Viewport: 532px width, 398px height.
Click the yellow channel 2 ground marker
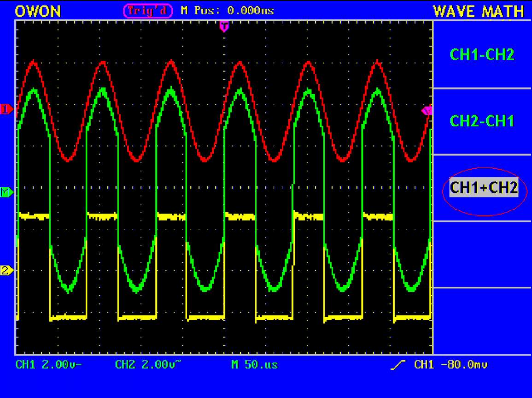[x=6, y=271]
